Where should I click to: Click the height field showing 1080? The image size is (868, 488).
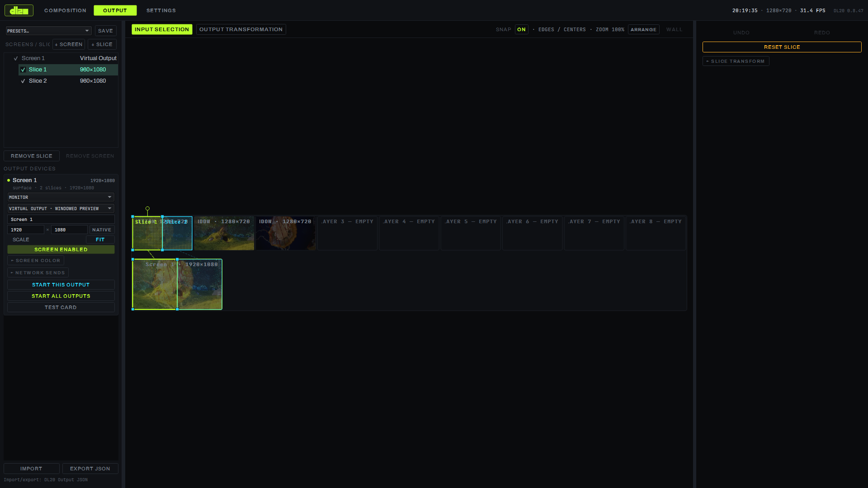point(69,230)
